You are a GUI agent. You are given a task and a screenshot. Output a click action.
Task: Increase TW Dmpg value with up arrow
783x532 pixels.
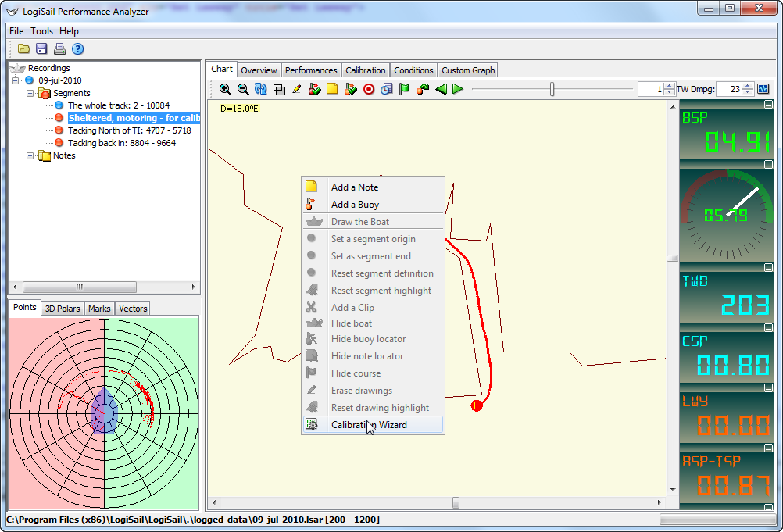[x=748, y=86]
